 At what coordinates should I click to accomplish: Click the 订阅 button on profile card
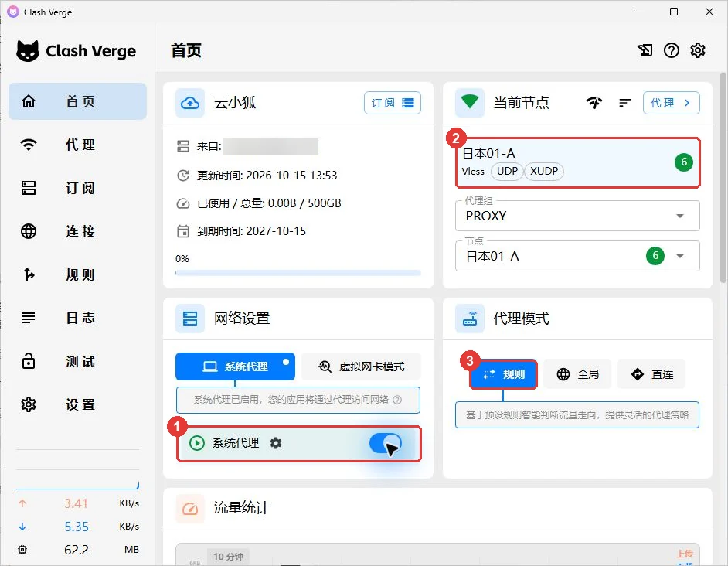[x=393, y=103]
